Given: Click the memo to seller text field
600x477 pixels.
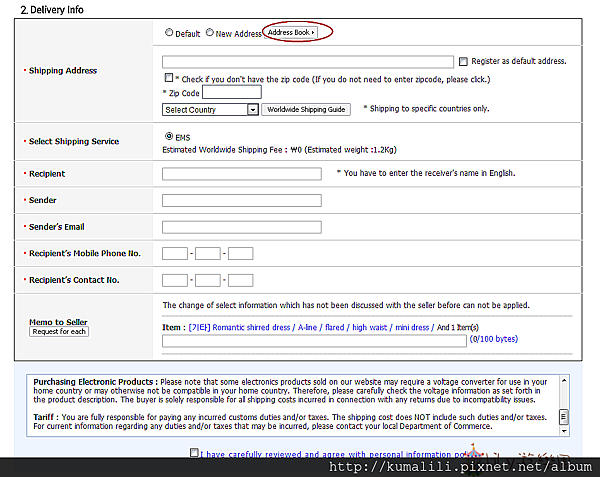Looking at the screenshot, I should (x=314, y=341).
